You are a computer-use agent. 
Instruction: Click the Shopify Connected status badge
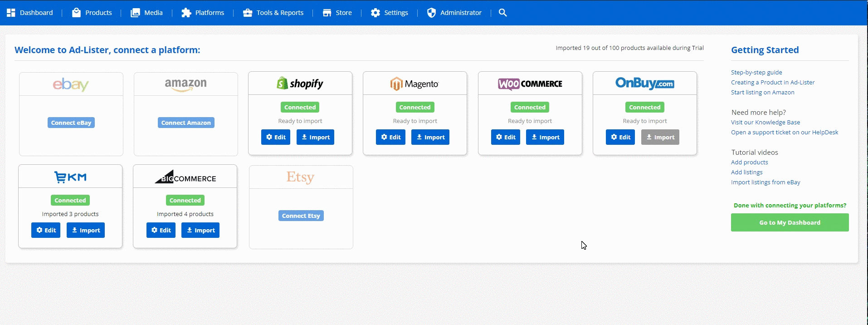tap(300, 107)
